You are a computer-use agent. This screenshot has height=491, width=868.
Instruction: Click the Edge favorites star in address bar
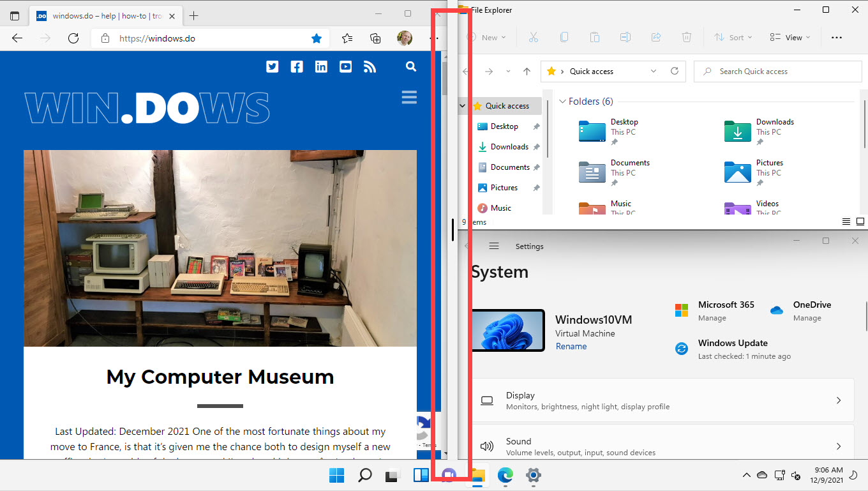317,38
